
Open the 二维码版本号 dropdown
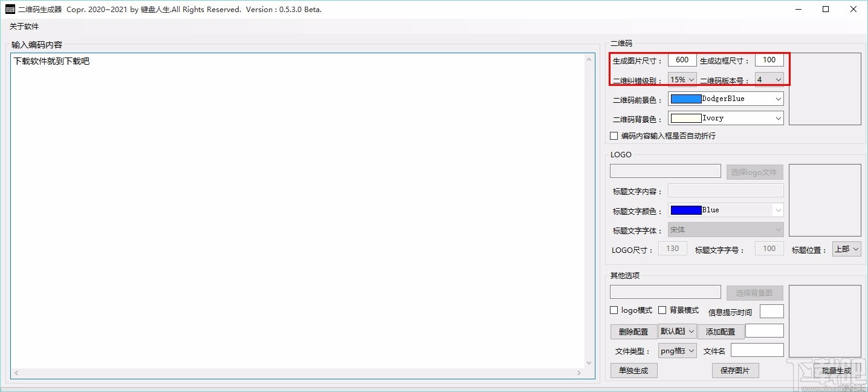[x=769, y=79]
